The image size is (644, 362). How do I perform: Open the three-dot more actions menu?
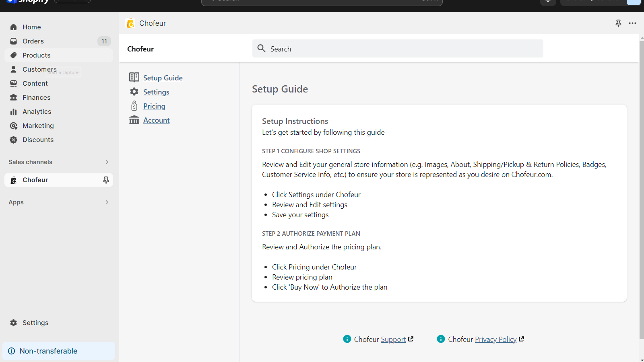click(x=633, y=23)
